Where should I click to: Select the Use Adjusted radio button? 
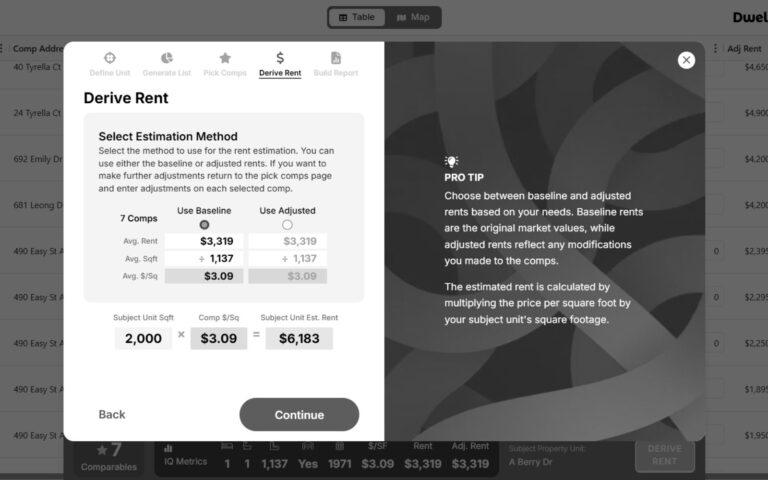[x=287, y=225]
